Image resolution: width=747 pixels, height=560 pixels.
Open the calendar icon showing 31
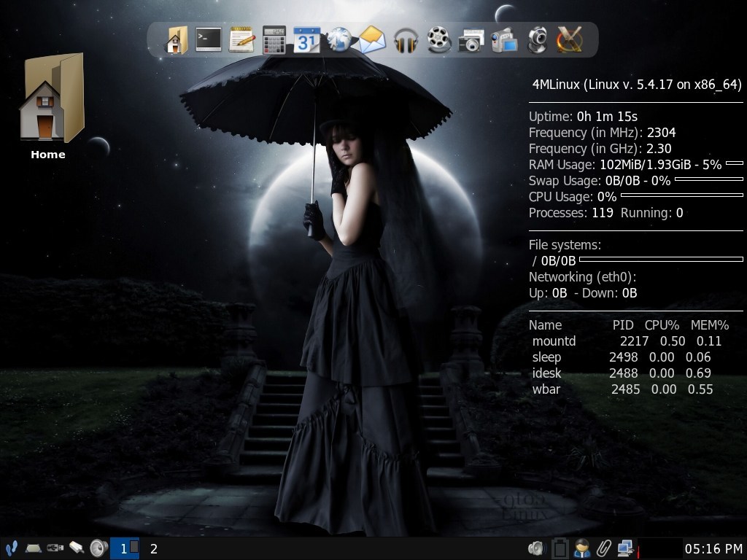pyautogui.click(x=306, y=40)
